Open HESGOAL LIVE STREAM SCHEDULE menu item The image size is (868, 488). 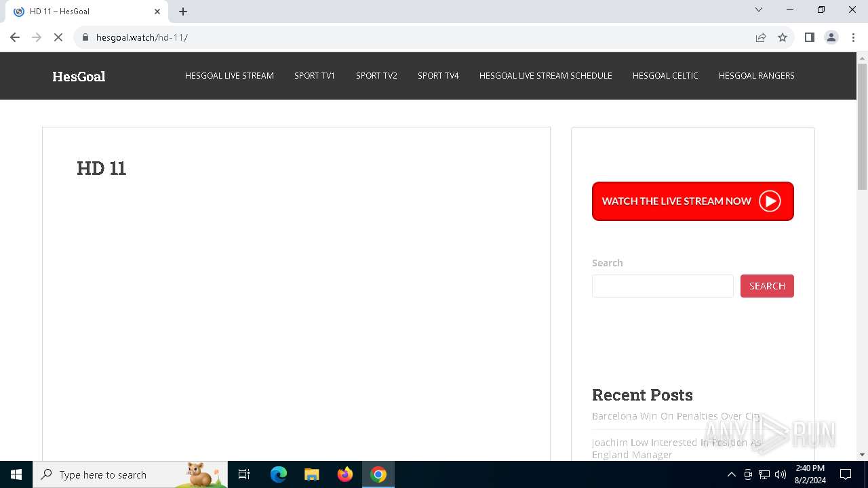coord(546,75)
